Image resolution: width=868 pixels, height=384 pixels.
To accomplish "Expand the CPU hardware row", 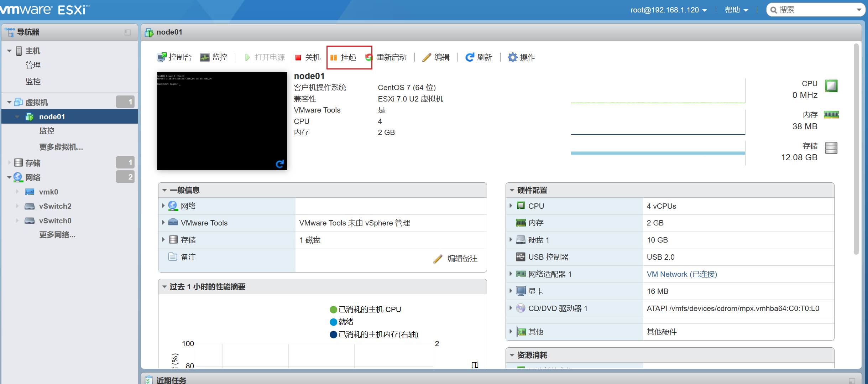I will tap(511, 206).
